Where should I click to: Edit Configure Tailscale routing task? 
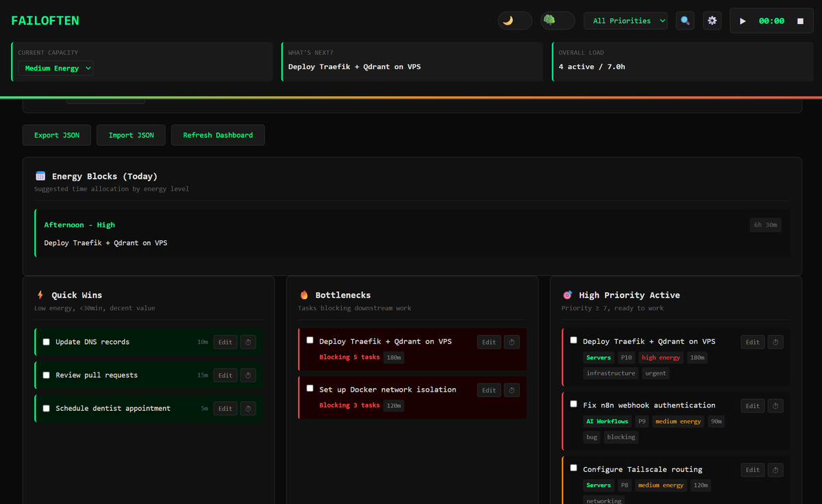tap(753, 470)
